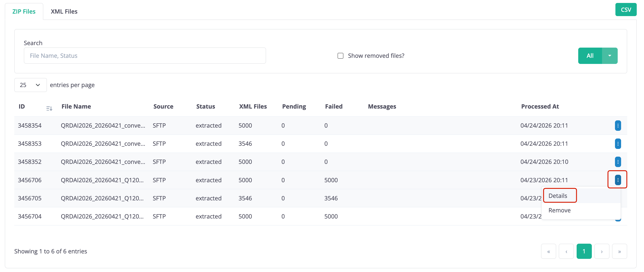This screenshot has height=272, width=644.
Task: Click file name in row 3458354
Action: 103,125
